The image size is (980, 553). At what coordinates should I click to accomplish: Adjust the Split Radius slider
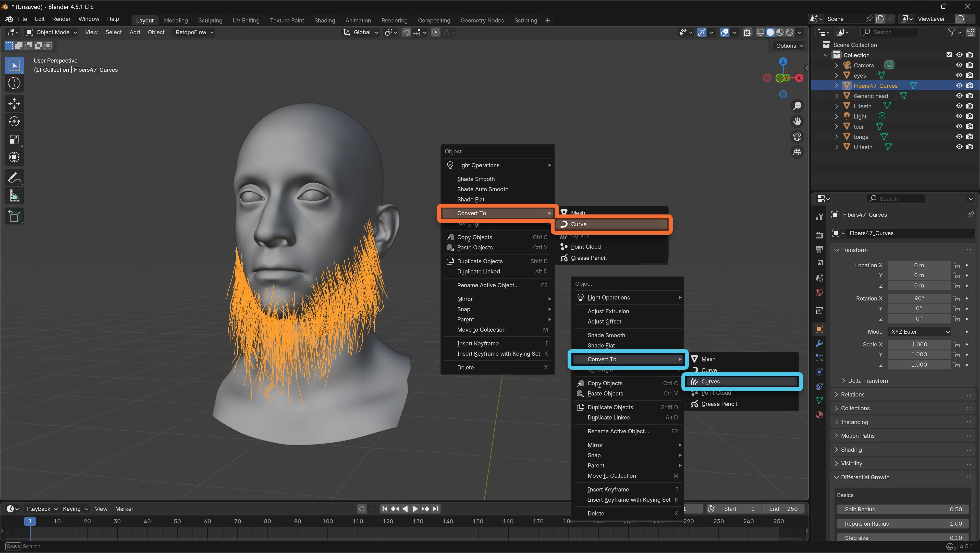[902, 510]
